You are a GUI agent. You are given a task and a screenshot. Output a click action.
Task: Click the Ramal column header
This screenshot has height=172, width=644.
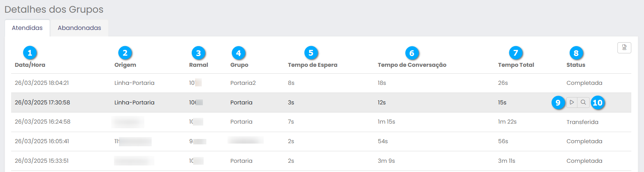tap(199, 65)
